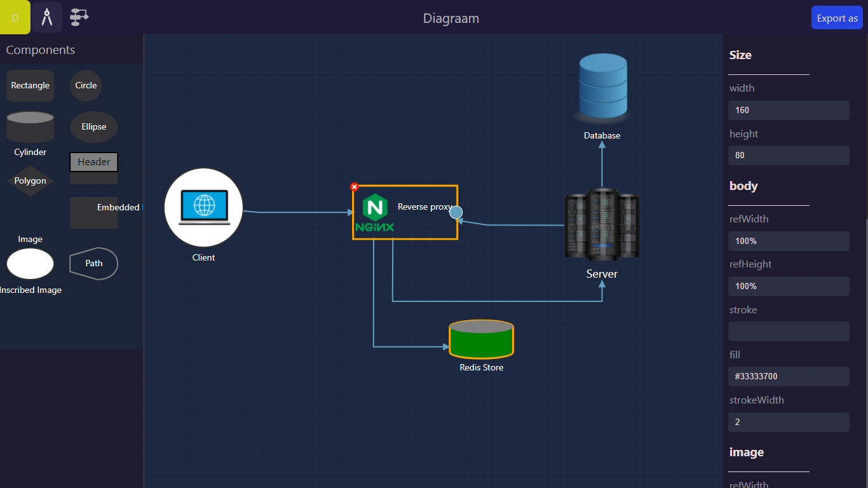Click the properties panel scrollbar
This screenshot has height=488, width=868.
pos(865,353)
